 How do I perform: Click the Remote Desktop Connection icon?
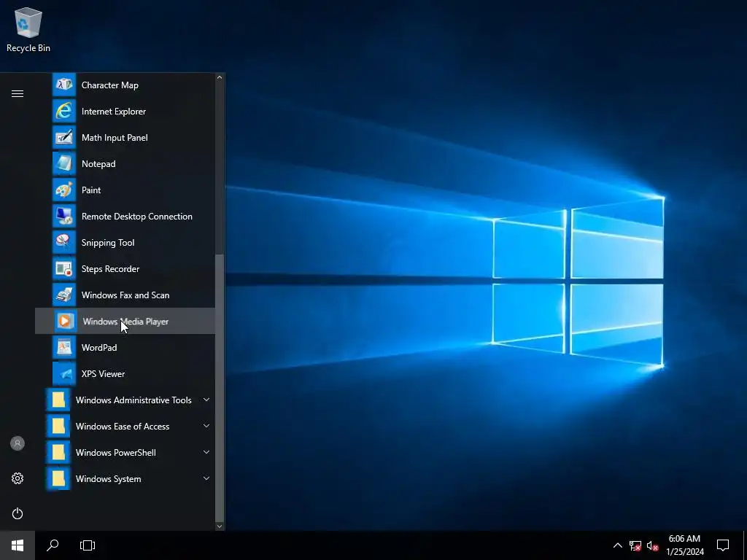64,216
